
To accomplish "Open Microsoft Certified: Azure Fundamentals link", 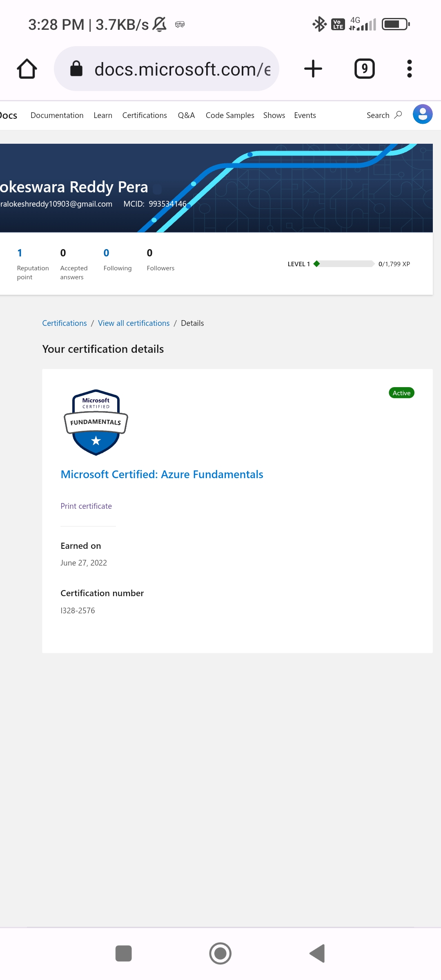I will [162, 474].
